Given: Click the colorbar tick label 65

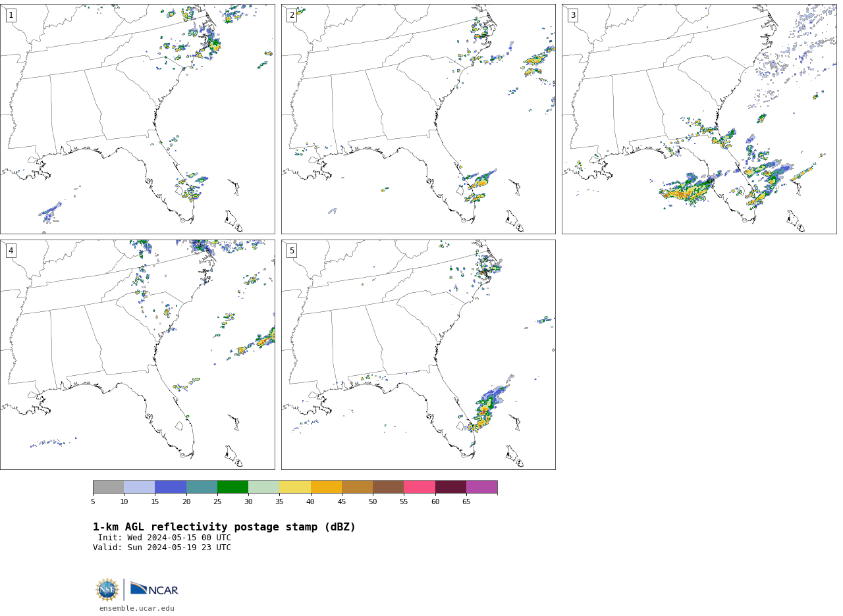Looking at the screenshot, I should coord(466,502).
